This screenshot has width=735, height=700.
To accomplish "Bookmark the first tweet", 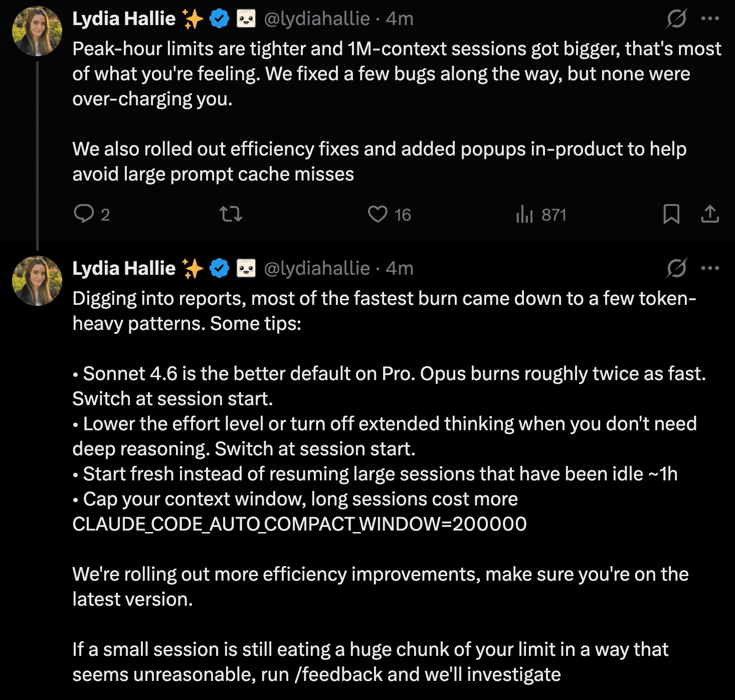I will (671, 214).
